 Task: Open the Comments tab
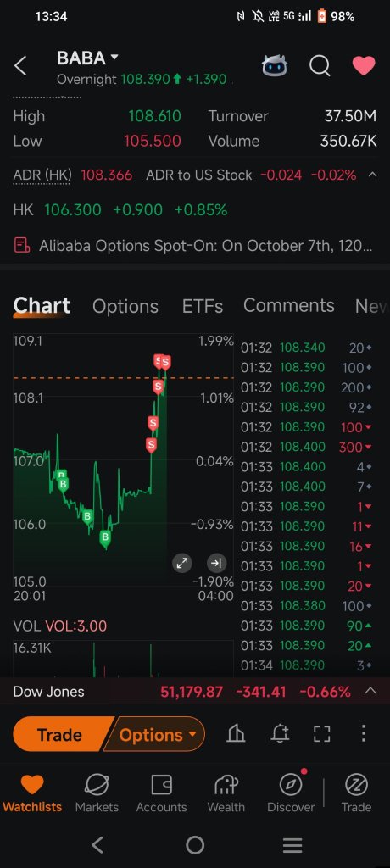click(x=288, y=305)
